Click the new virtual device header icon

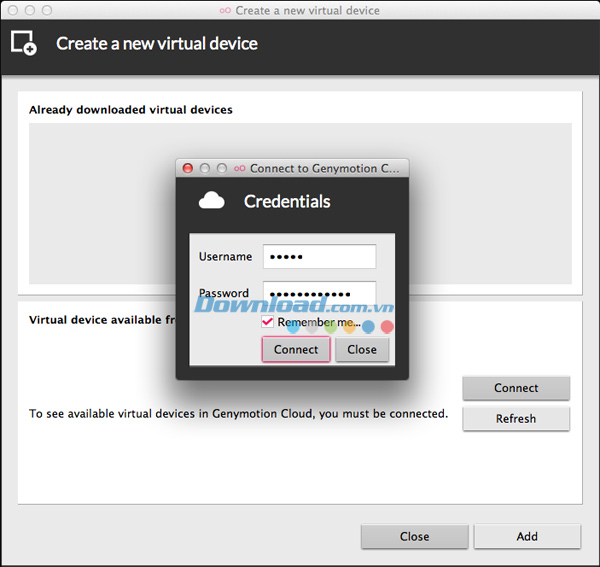(24, 43)
